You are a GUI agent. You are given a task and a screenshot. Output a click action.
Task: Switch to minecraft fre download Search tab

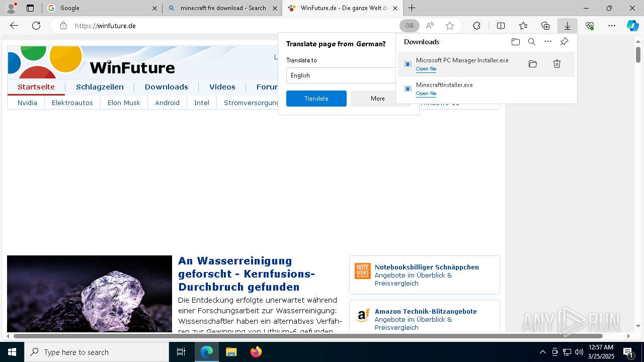tap(222, 8)
